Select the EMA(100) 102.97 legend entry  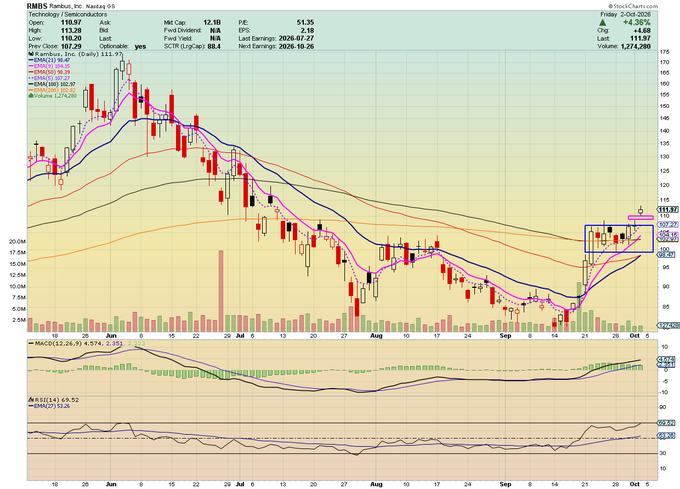(52, 84)
